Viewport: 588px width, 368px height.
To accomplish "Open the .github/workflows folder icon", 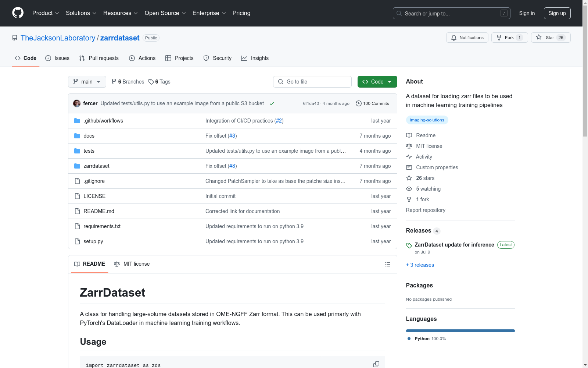I will coord(77,121).
